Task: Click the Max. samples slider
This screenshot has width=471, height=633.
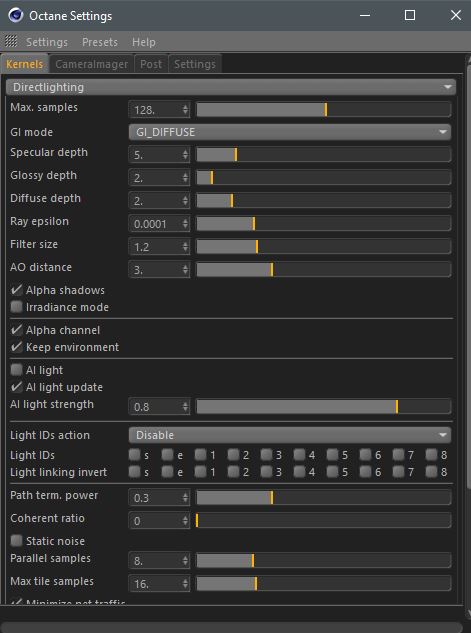Action: click(324, 109)
